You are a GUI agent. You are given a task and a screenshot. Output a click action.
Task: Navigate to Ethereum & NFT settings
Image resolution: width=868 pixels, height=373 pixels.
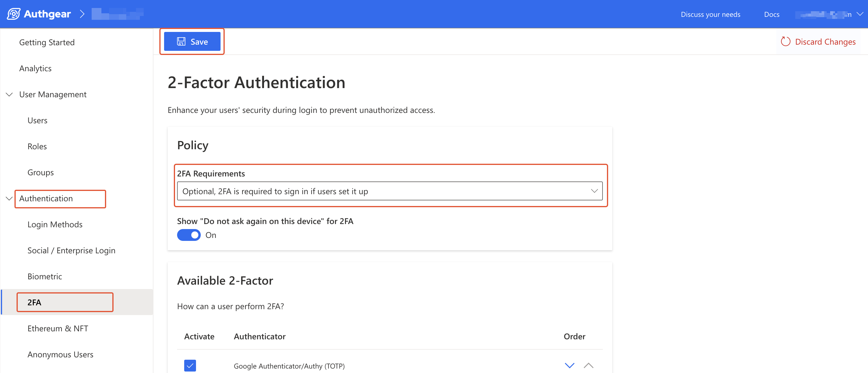pyautogui.click(x=58, y=328)
